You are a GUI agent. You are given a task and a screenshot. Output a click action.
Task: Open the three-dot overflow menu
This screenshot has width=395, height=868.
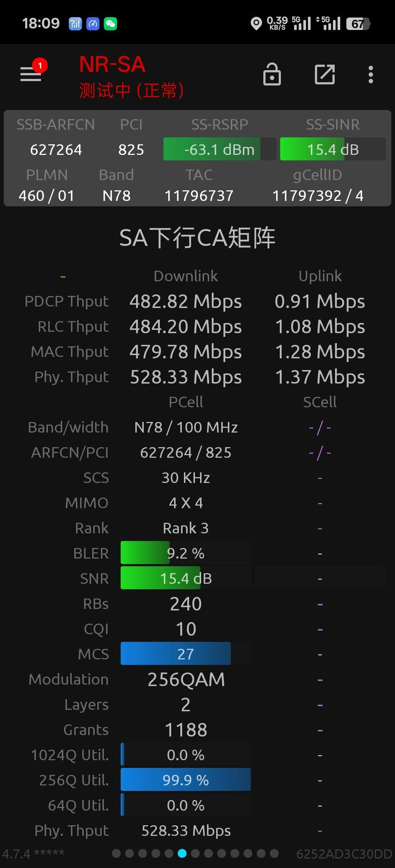click(x=371, y=75)
